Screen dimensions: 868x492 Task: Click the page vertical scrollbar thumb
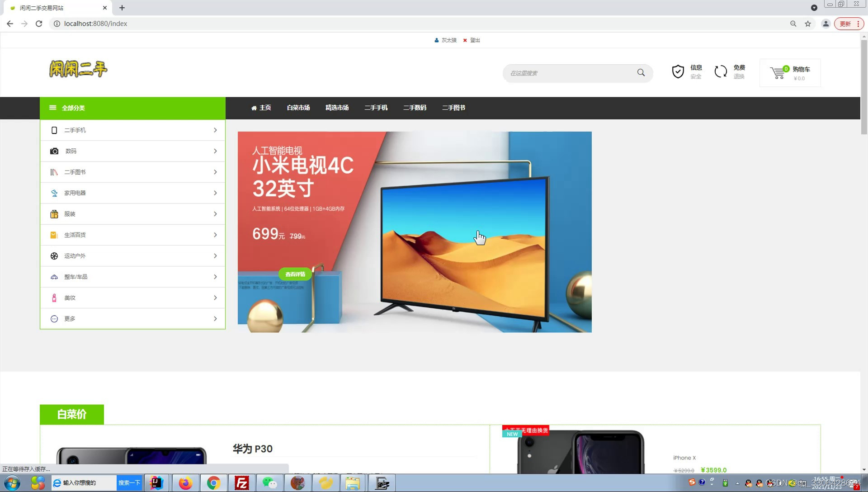pyautogui.click(x=864, y=87)
